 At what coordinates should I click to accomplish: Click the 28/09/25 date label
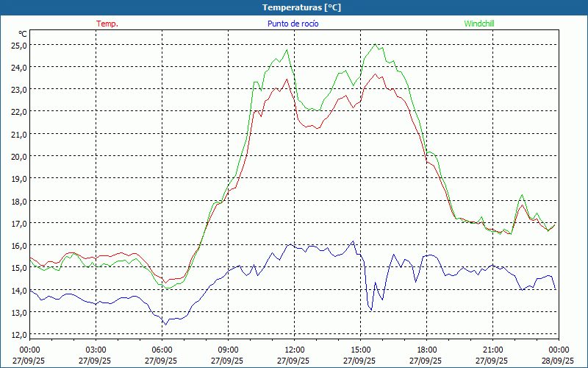(x=559, y=361)
